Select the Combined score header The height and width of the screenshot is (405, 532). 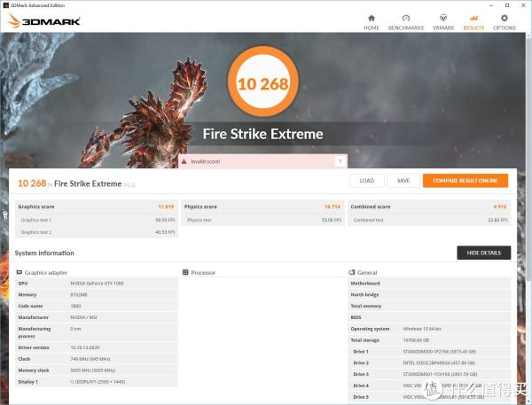pyautogui.click(x=429, y=206)
